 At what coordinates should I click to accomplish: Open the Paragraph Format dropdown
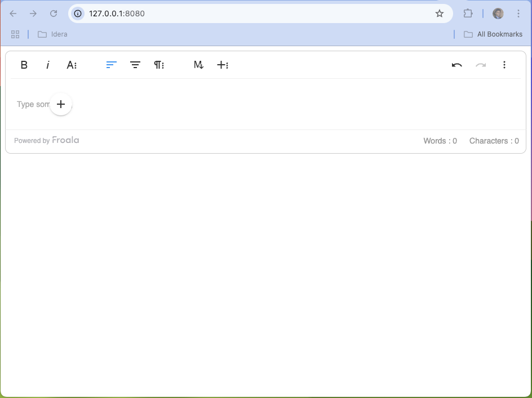(159, 65)
